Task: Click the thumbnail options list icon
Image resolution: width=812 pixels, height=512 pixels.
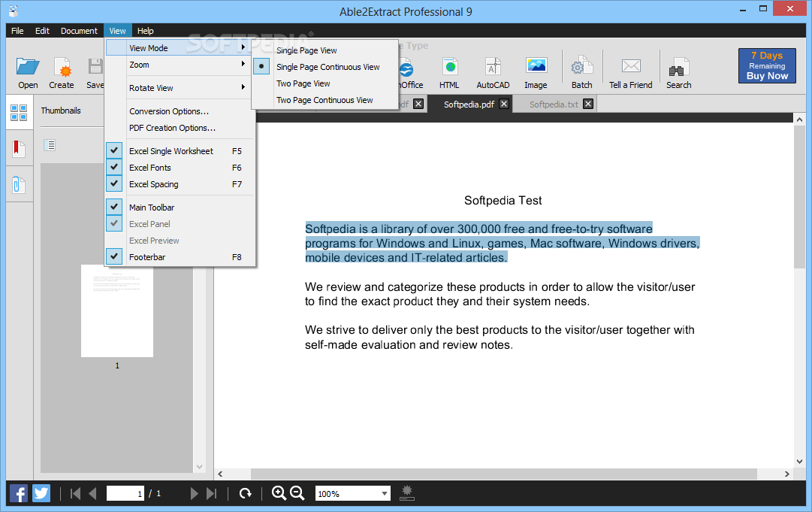Action: pos(50,145)
